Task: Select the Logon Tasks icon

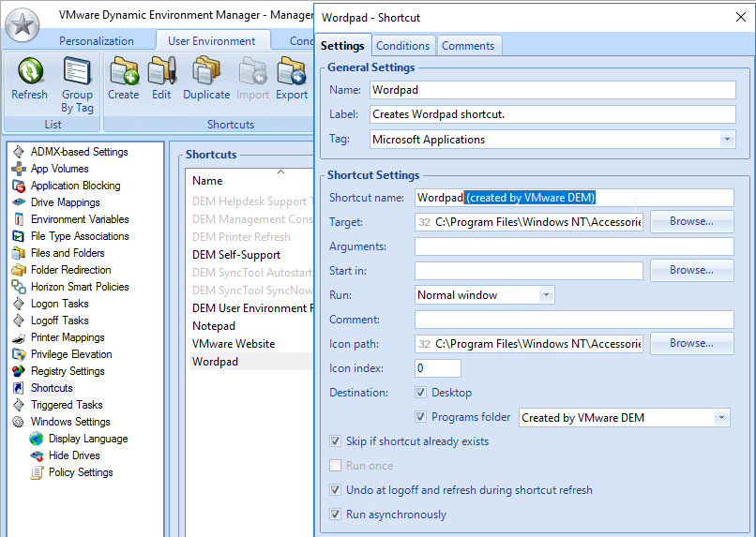Action: (19, 304)
